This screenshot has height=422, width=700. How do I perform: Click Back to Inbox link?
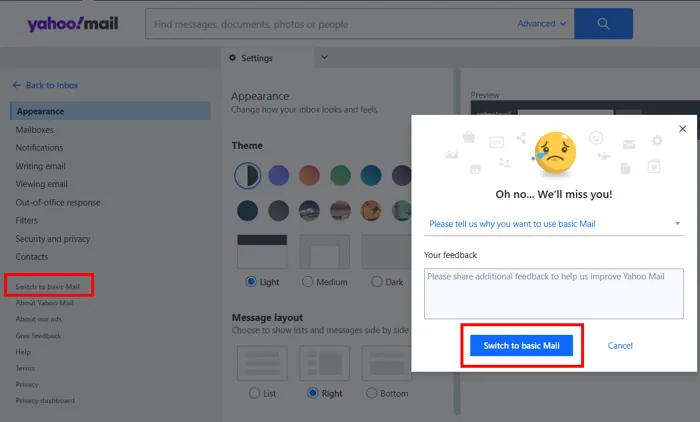tap(52, 85)
